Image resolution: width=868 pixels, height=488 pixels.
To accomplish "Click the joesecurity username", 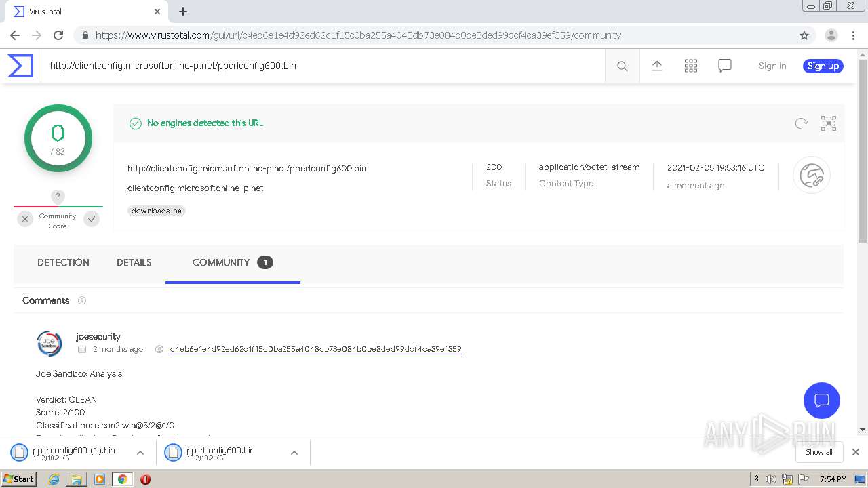I will 98,336.
